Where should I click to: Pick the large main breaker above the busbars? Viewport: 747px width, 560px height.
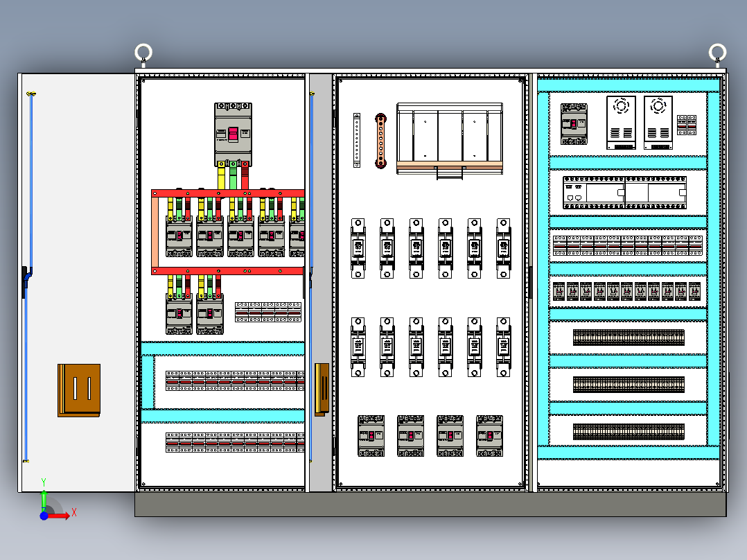click(x=233, y=134)
